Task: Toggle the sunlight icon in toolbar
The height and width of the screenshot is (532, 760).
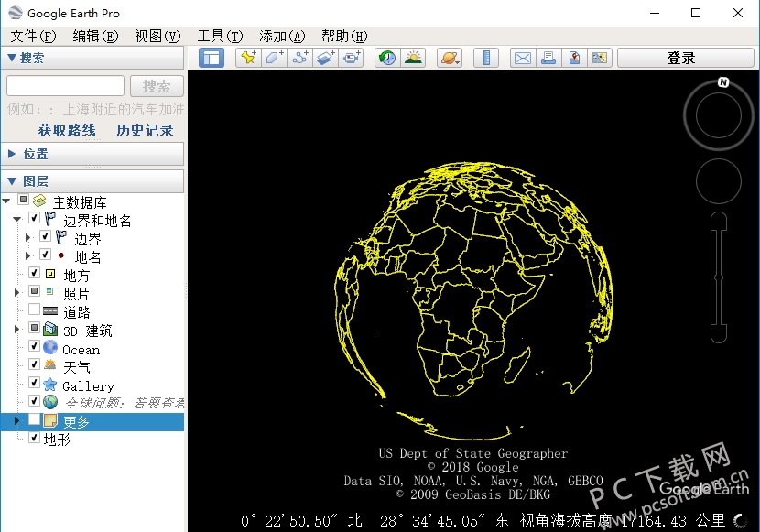Action: [413, 58]
